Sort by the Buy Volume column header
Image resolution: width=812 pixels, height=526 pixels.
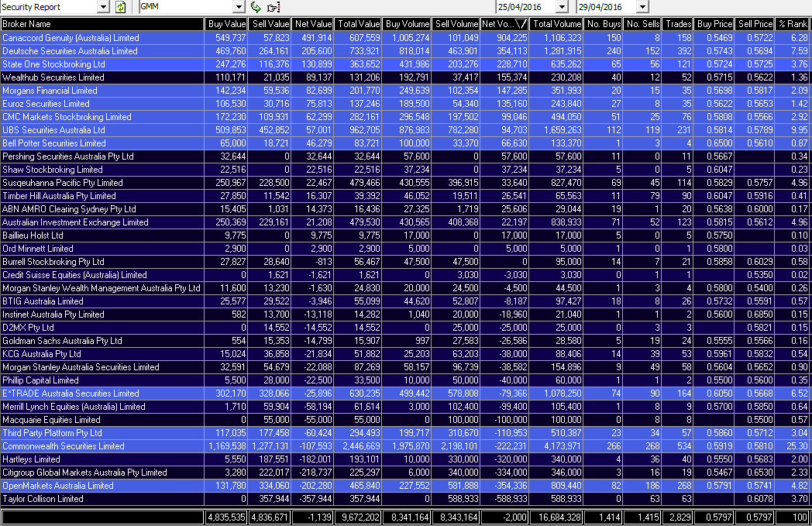(x=407, y=24)
